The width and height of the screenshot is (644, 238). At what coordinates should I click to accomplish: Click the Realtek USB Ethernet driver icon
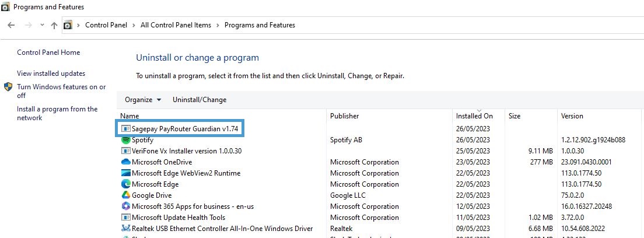[125, 229]
